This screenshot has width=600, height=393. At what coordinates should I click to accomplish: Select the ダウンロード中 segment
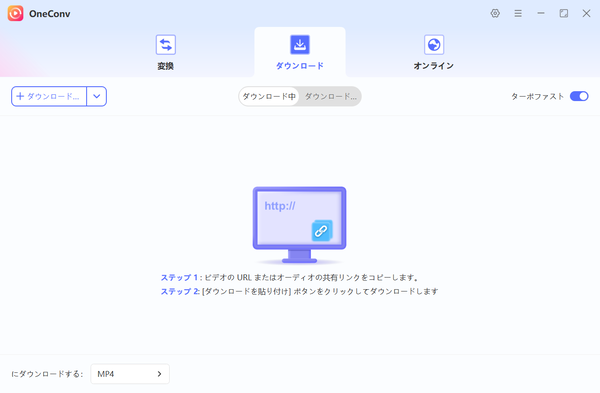269,96
